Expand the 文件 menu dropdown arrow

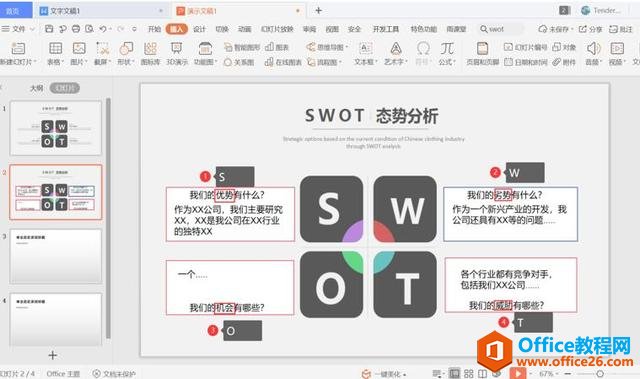tap(32, 29)
